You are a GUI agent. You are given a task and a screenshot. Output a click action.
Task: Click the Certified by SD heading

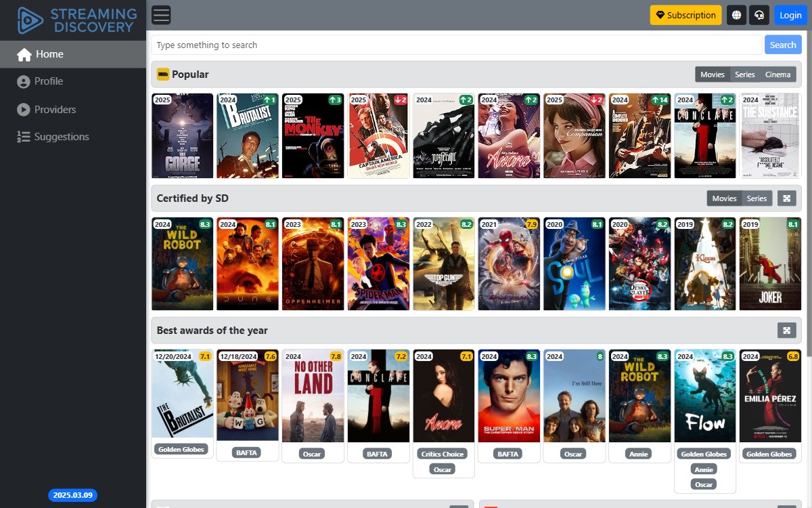[192, 198]
